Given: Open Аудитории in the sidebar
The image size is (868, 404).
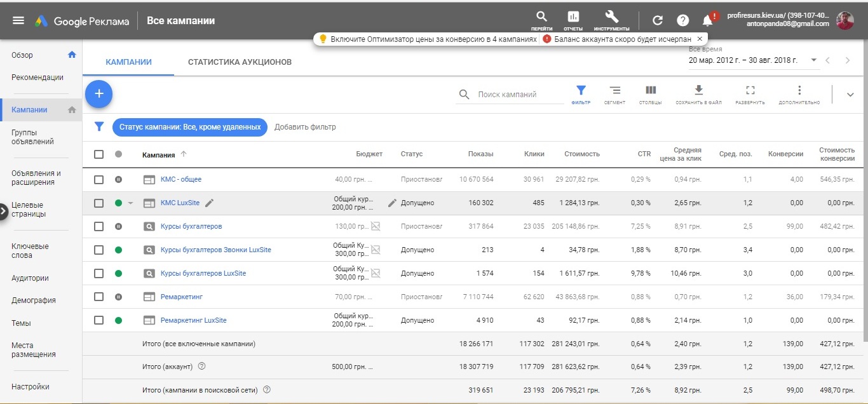Looking at the screenshot, I should point(30,278).
